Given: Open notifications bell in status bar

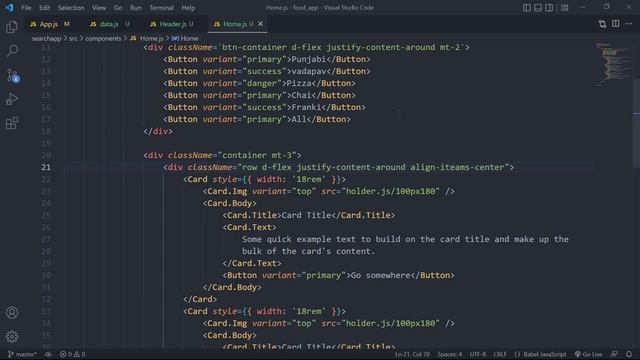Looking at the screenshot, I should point(629,354).
